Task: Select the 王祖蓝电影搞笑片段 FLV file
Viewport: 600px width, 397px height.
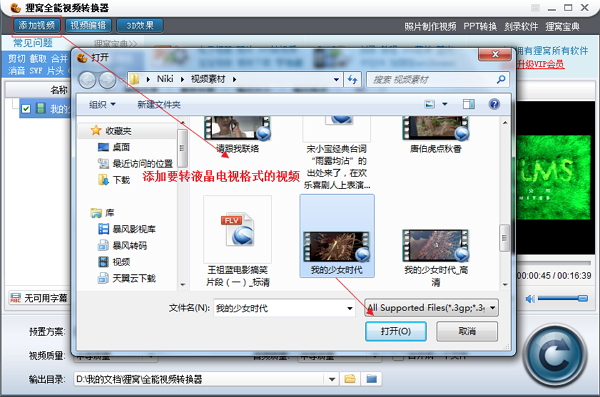Action: [237, 241]
